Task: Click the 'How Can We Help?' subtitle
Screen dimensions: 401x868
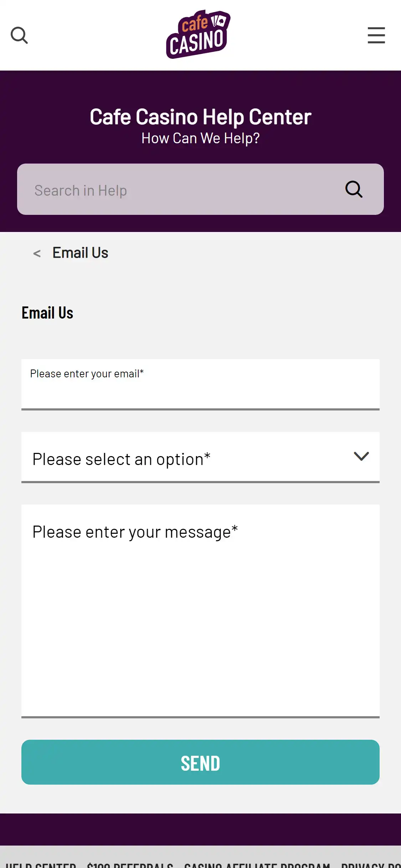Action: pyautogui.click(x=200, y=138)
